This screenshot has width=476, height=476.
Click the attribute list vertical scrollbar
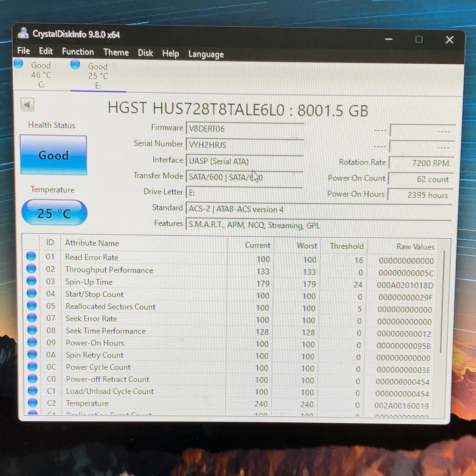pyautogui.click(x=443, y=301)
